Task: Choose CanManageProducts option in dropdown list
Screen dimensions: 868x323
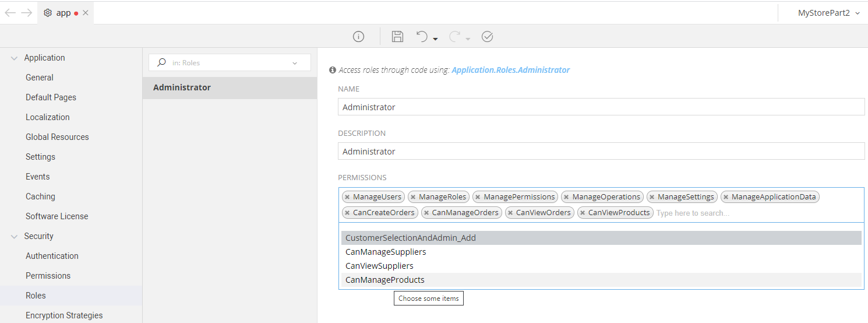Action: click(385, 280)
